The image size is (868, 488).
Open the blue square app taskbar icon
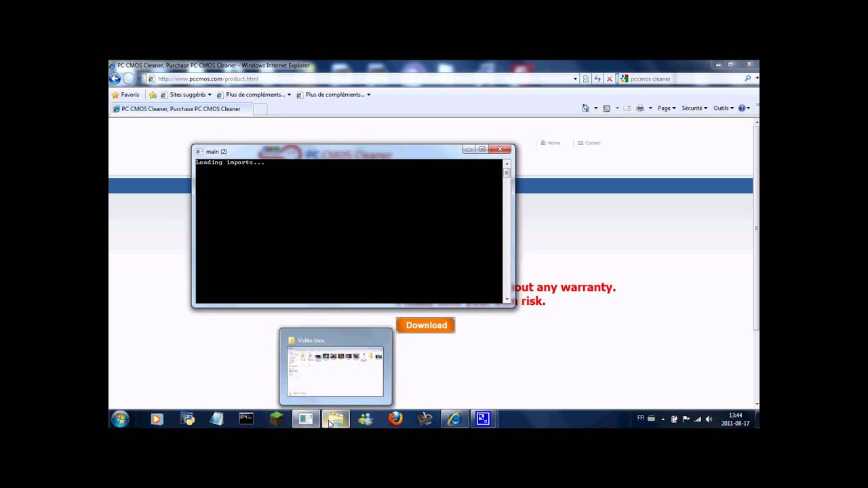(483, 420)
